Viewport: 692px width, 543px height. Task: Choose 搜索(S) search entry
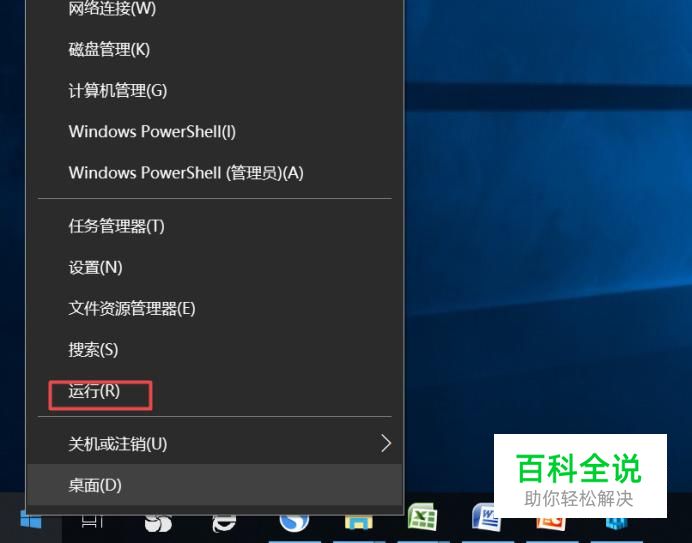pyautogui.click(x=214, y=350)
